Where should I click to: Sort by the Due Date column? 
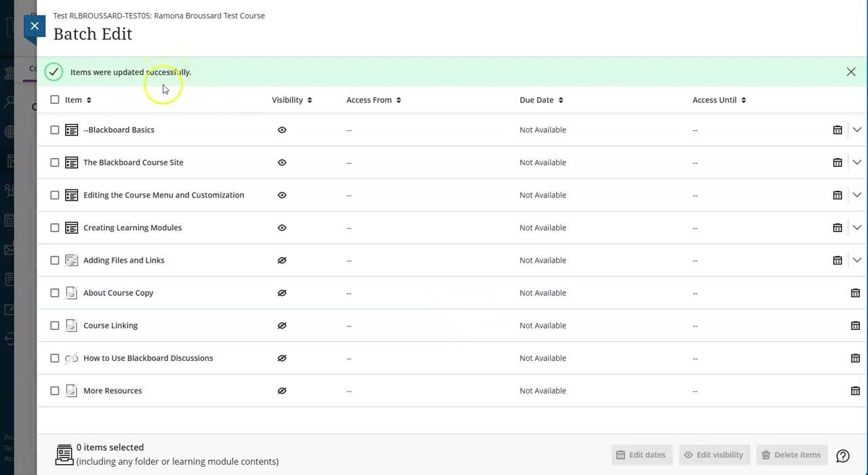pyautogui.click(x=541, y=100)
